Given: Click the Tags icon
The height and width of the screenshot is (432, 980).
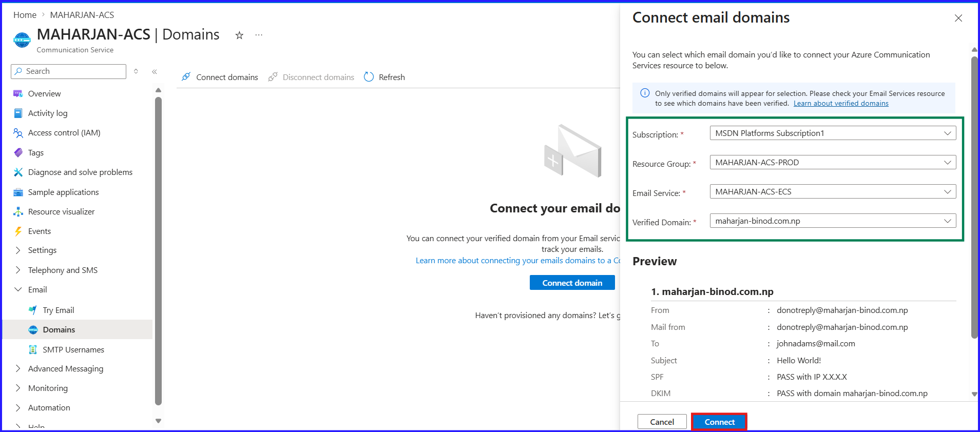Looking at the screenshot, I should (18, 153).
